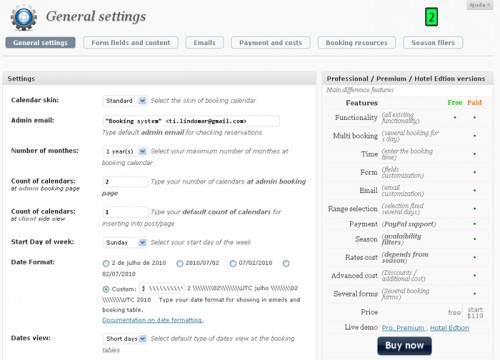
Task: Open the Hotel Edition live demo link
Action: [449, 328]
